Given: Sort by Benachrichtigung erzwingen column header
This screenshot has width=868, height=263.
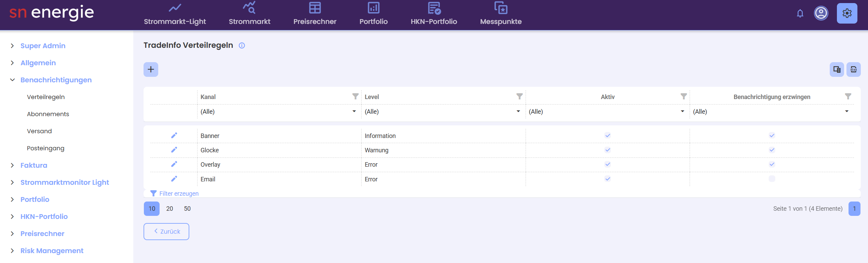Looking at the screenshot, I should [x=772, y=97].
